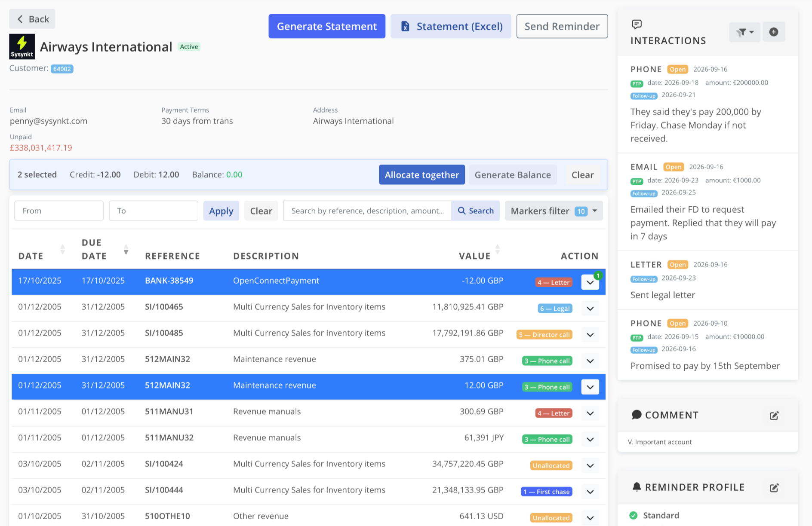Open the phone interaction dated 2026-09-16
Screen dimensions: 812x526
tap(707, 104)
